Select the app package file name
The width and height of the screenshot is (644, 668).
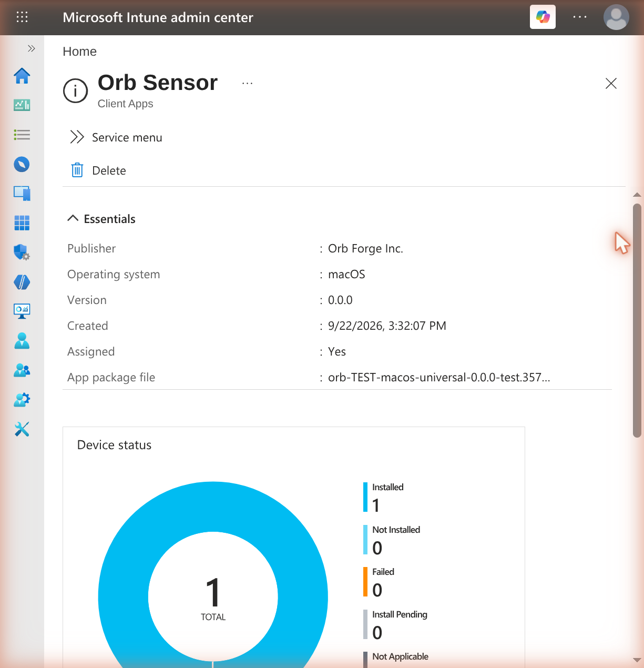click(x=439, y=377)
